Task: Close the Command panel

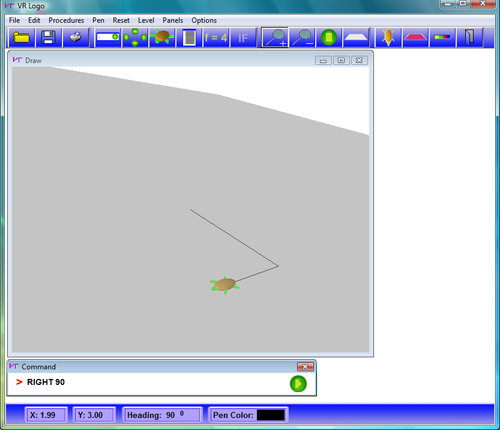Action: click(x=305, y=367)
